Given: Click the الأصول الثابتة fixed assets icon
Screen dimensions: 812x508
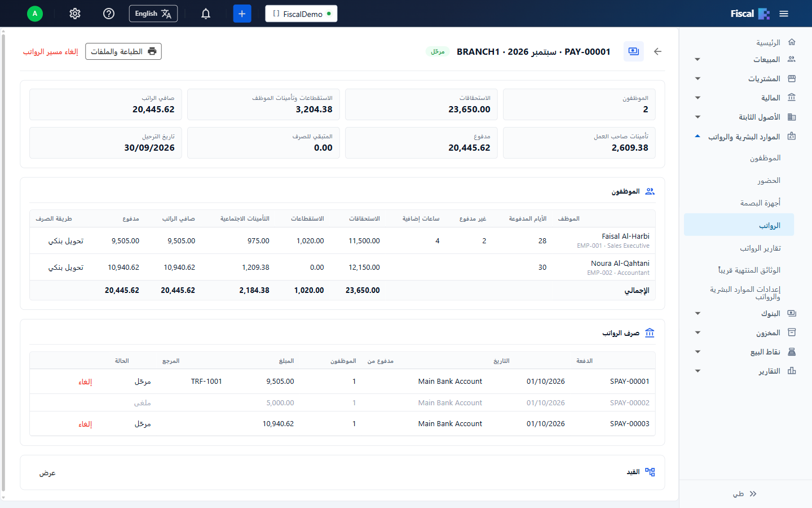Looking at the screenshot, I should [792, 117].
